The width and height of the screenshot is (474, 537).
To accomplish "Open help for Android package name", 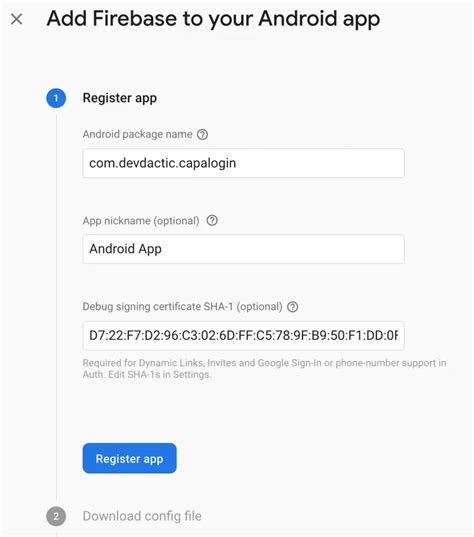I will coord(202,134).
